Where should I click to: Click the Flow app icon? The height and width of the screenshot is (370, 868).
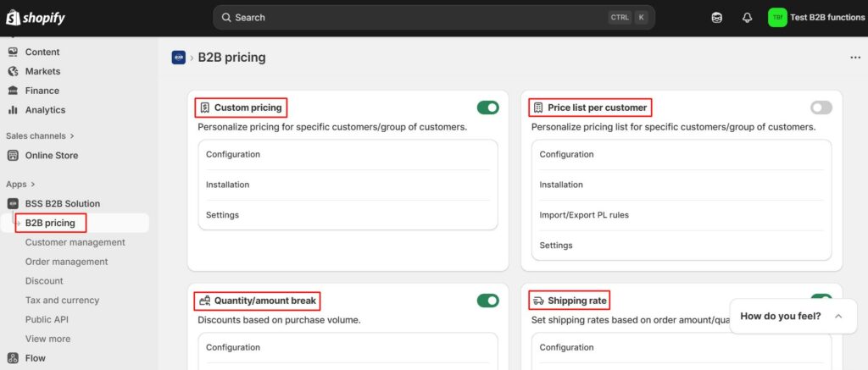[13, 358]
